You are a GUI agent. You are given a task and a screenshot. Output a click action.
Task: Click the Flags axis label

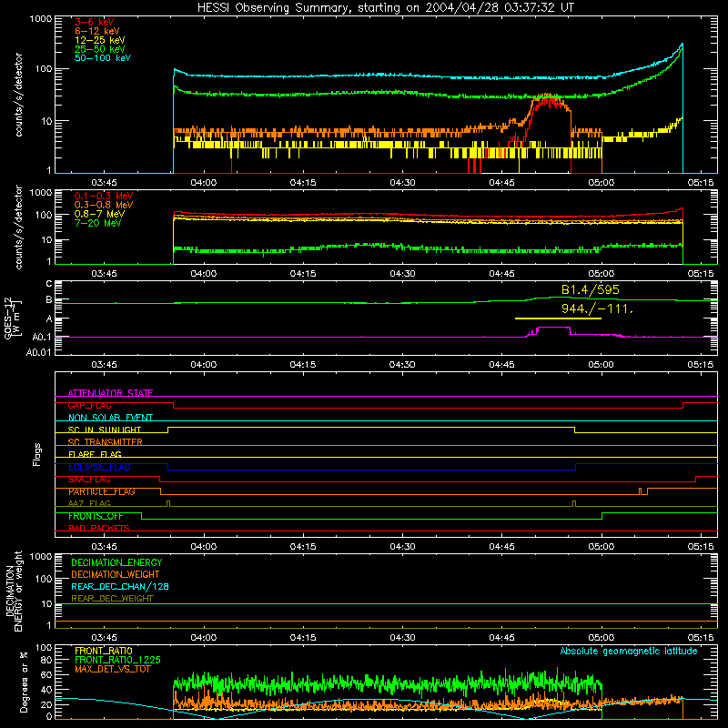(37, 454)
